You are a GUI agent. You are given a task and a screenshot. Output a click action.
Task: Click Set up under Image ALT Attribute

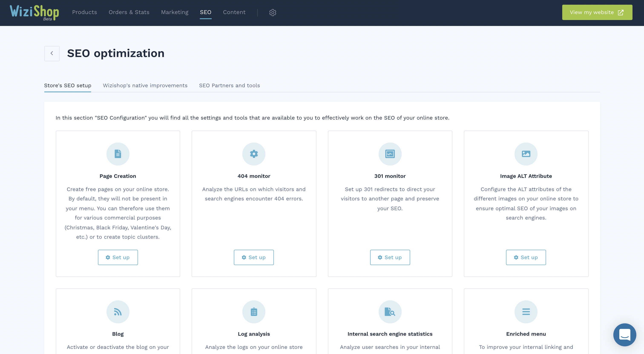pyautogui.click(x=526, y=257)
